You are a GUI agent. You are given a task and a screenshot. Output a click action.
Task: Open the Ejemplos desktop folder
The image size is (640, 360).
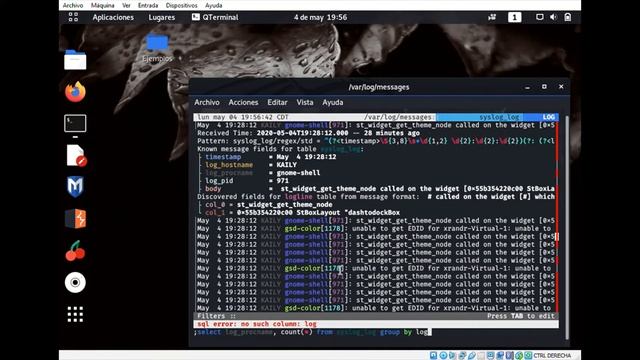(157, 48)
